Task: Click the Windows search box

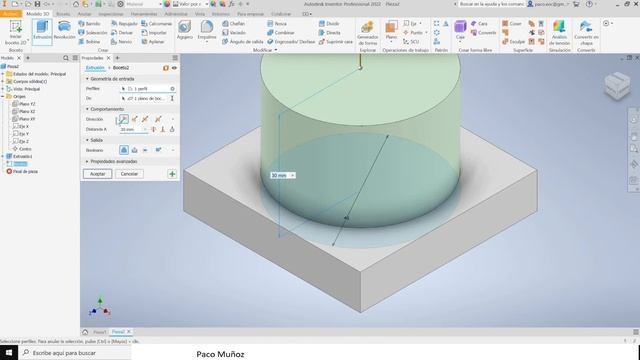Action: tap(76, 353)
